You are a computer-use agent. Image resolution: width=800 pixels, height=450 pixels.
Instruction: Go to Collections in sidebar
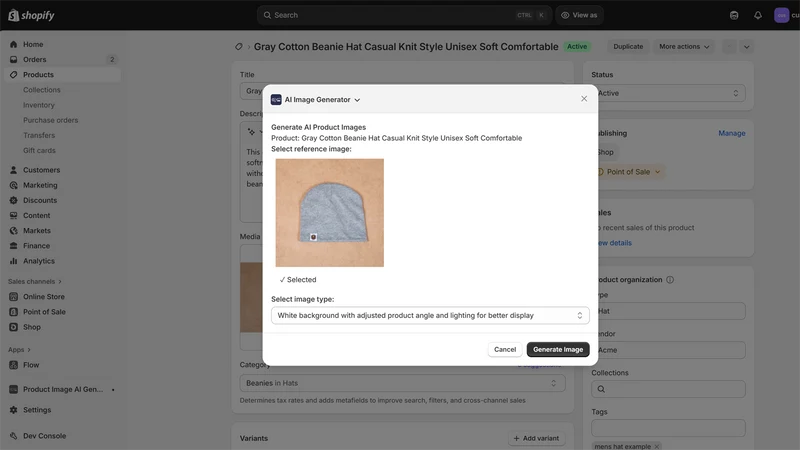[x=42, y=90]
